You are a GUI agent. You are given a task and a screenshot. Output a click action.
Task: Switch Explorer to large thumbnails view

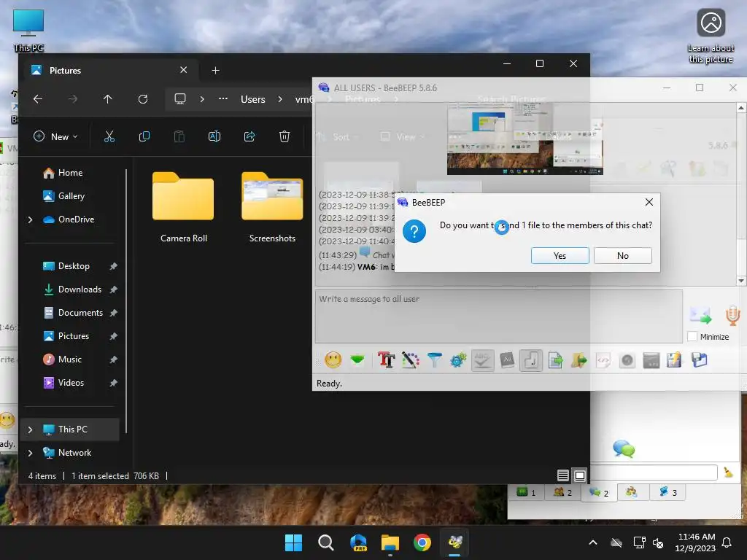click(580, 475)
